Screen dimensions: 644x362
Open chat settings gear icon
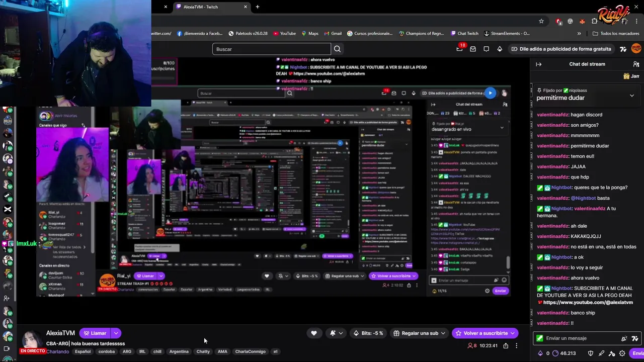[x=622, y=353]
